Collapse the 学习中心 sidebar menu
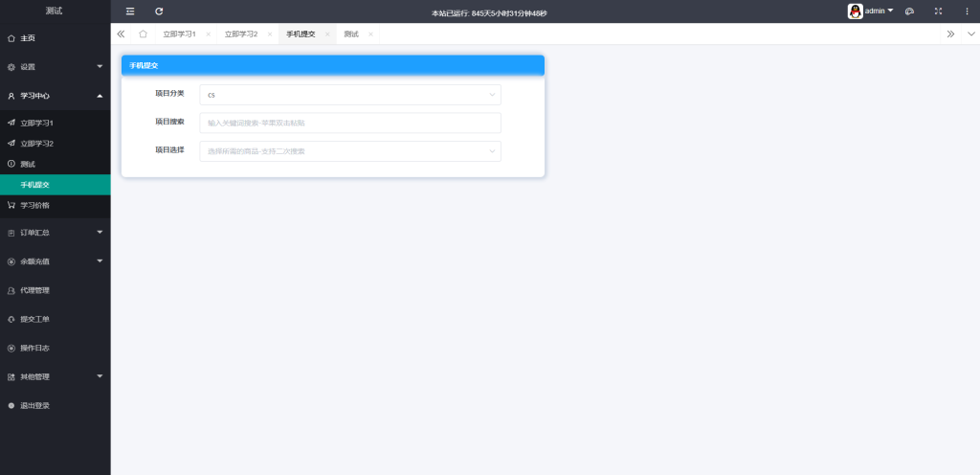Viewport: 980px width, 475px height. pos(55,96)
